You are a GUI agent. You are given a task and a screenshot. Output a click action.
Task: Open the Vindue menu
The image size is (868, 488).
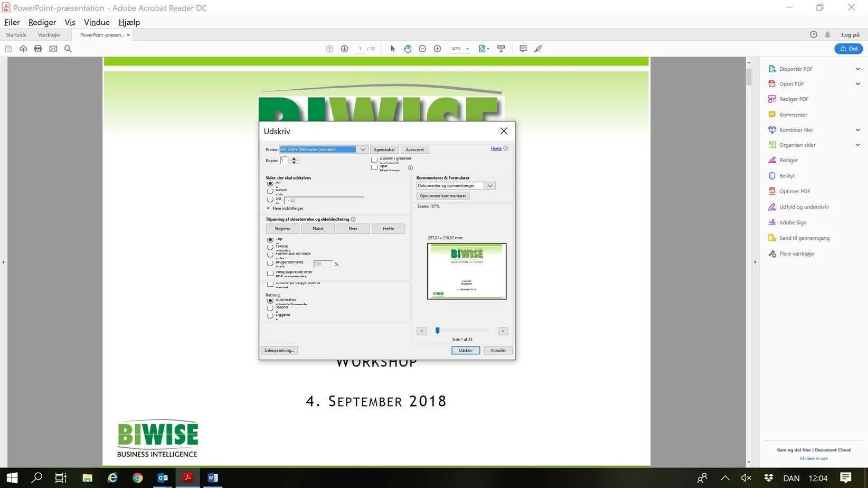click(97, 22)
